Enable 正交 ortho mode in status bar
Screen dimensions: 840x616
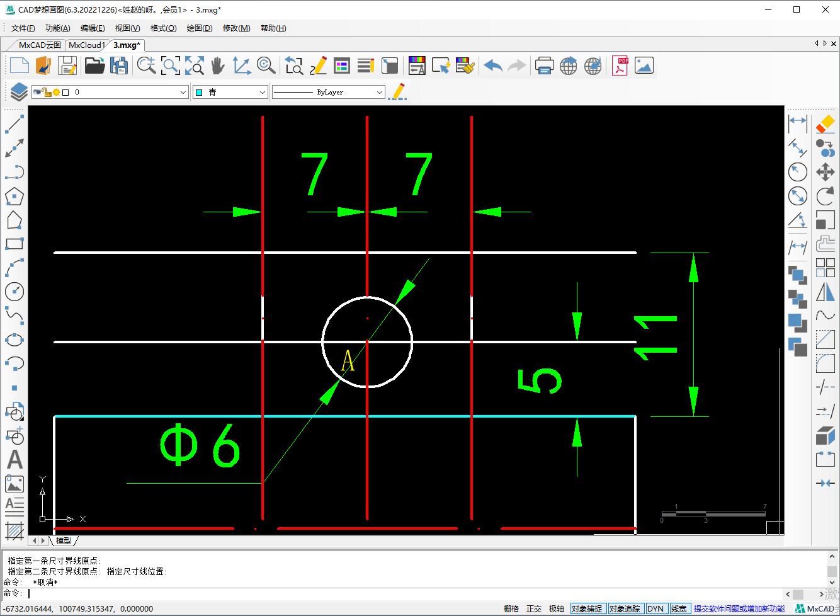pos(534,608)
